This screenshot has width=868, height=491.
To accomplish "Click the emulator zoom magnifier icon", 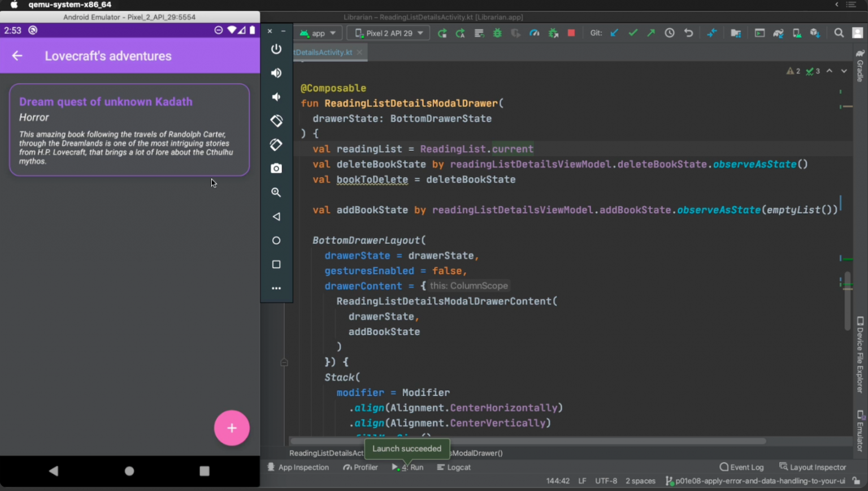I will click(x=276, y=192).
